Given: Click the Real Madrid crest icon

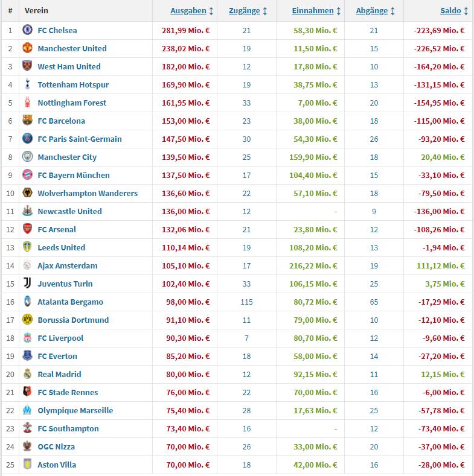Looking at the screenshot, I should coord(27,374).
